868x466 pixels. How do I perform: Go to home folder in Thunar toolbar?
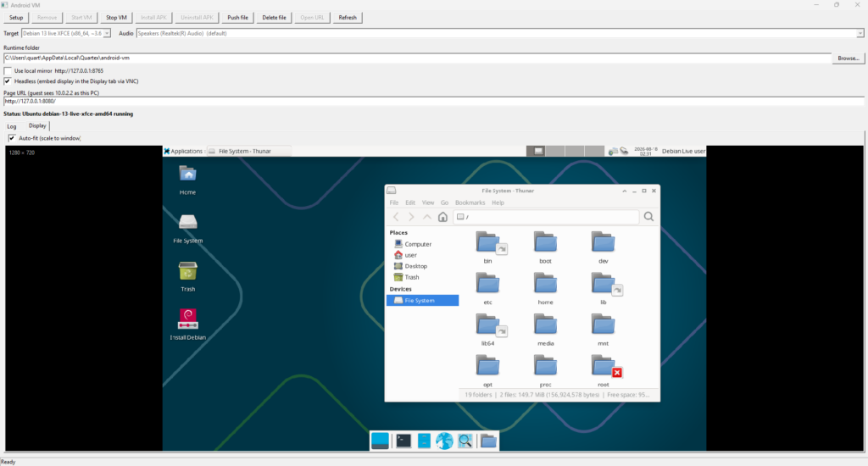tap(442, 217)
